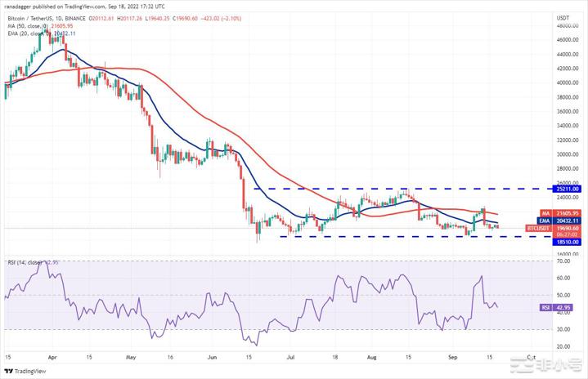Click the lower dashed line at 18510

coord(409,237)
